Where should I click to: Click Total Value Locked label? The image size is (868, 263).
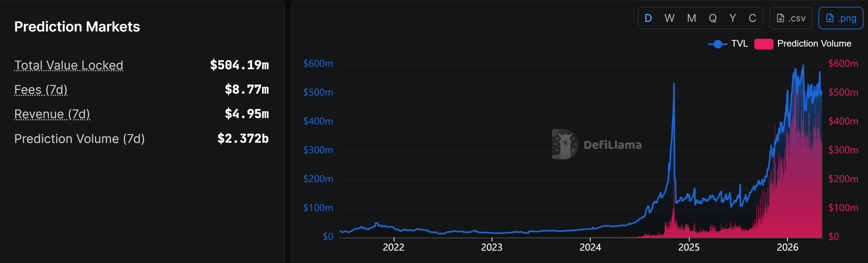click(x=69, y=65)
